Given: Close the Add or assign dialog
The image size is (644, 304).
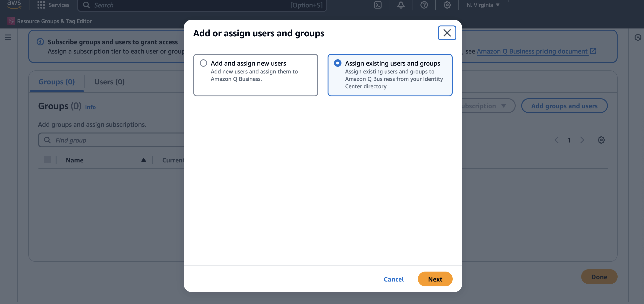Looking at the screenshot, I should pos(447,33).
